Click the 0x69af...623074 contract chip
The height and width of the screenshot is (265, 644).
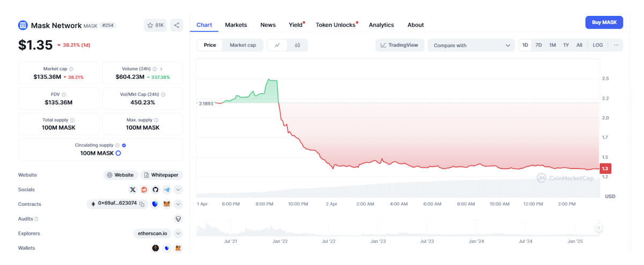118,204
